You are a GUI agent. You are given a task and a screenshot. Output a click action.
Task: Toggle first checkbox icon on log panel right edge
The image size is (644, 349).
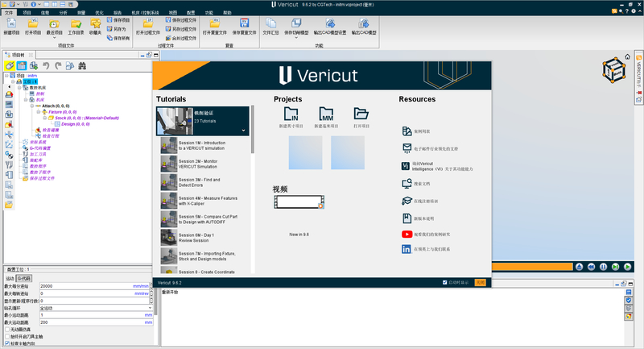[x=629, y=301]
